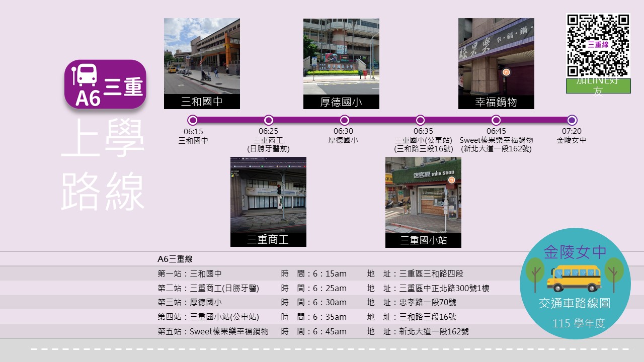
Task: Click the QR code for 三重線
Action: tap(598, 45)
